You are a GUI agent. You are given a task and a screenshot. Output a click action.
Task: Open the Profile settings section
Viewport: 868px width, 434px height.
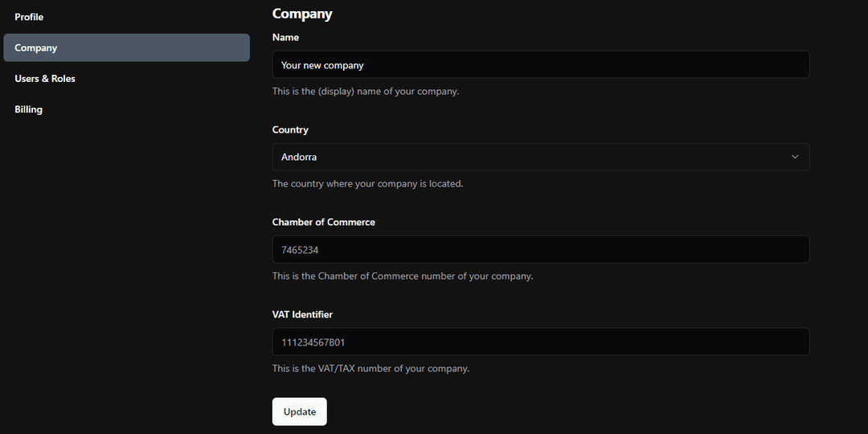(x=29, y=17)
